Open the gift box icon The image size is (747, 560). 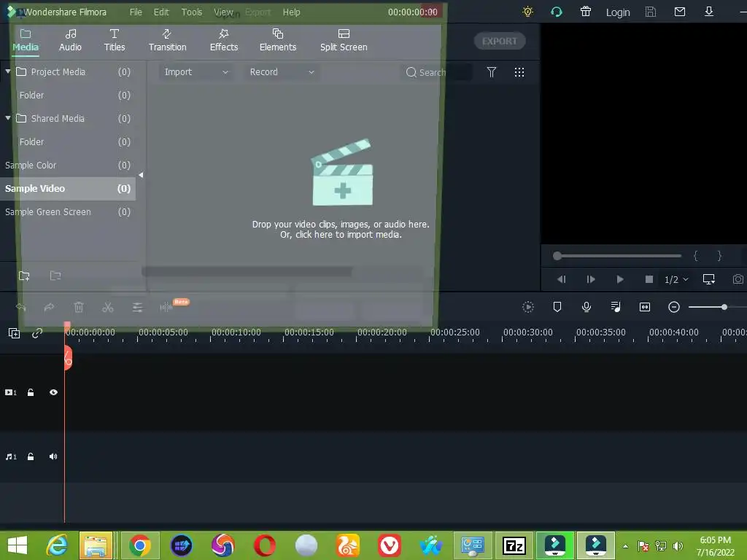[x=586, y=12]
